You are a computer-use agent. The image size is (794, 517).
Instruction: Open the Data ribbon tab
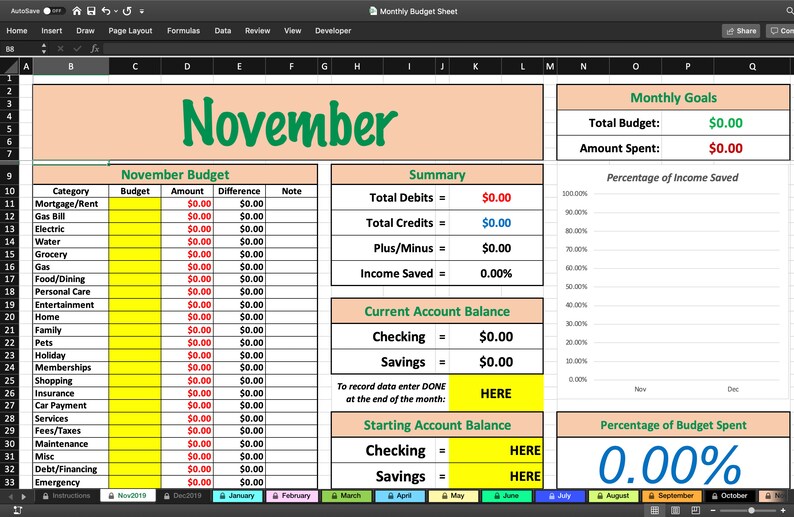click(x=222, y=31)
